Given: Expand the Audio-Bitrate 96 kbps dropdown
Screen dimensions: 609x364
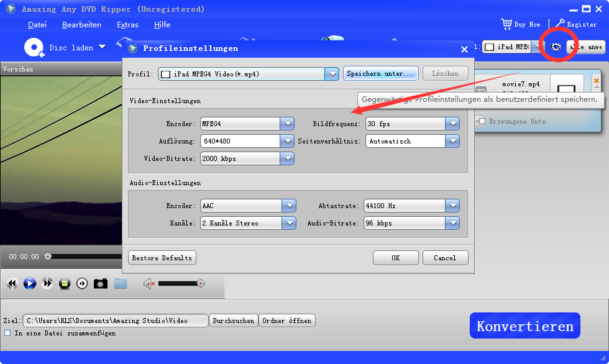Looking at the screenshot, I should (452, 223).
